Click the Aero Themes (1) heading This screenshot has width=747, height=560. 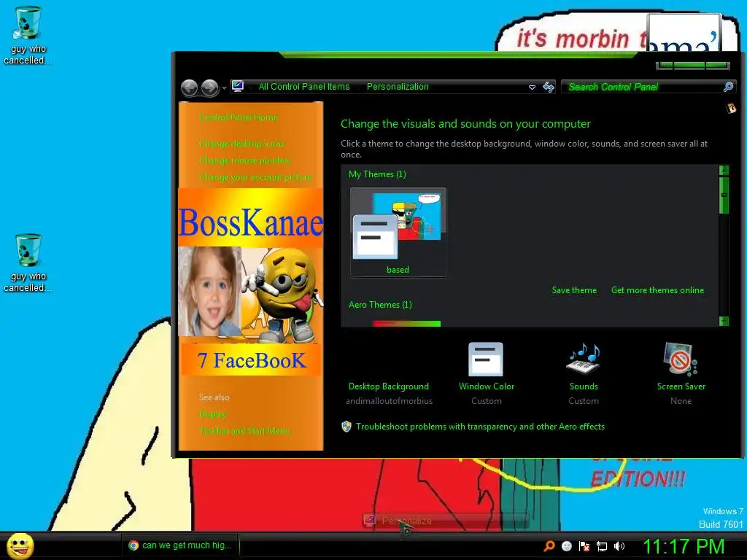pos(380,305)
